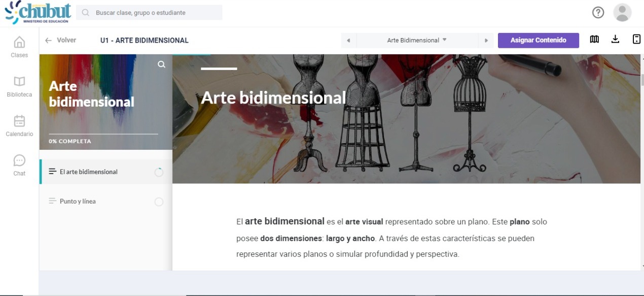Open the Calendario icon in sidebar
The image size is (644, 296).
pos(19,121)
